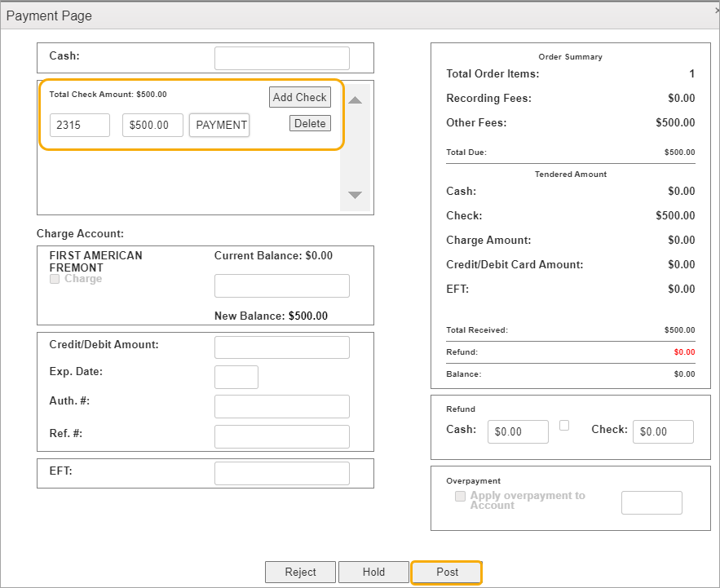This screenshot has width=720, height=588.
Task: Post the payment
Action: 447,572
